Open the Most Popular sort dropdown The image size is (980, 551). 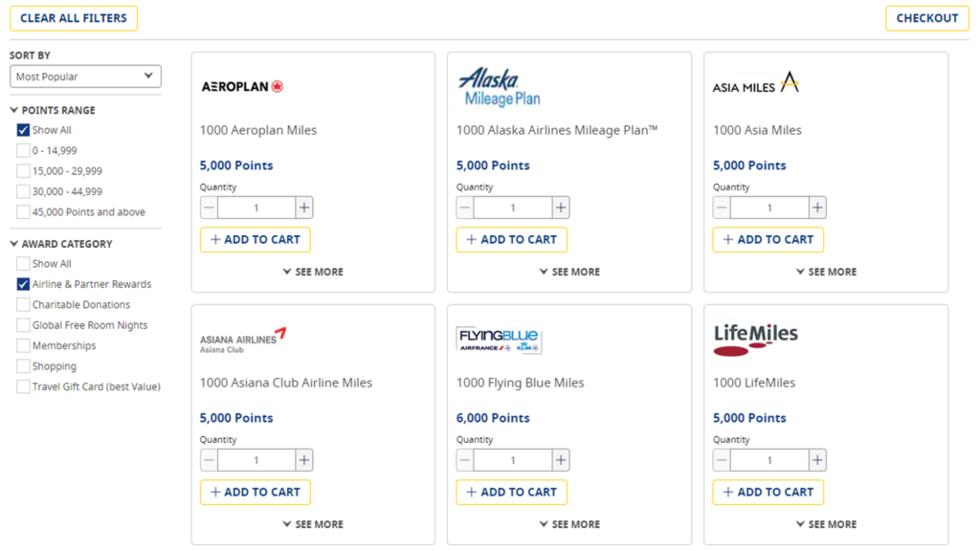(84, 76)
